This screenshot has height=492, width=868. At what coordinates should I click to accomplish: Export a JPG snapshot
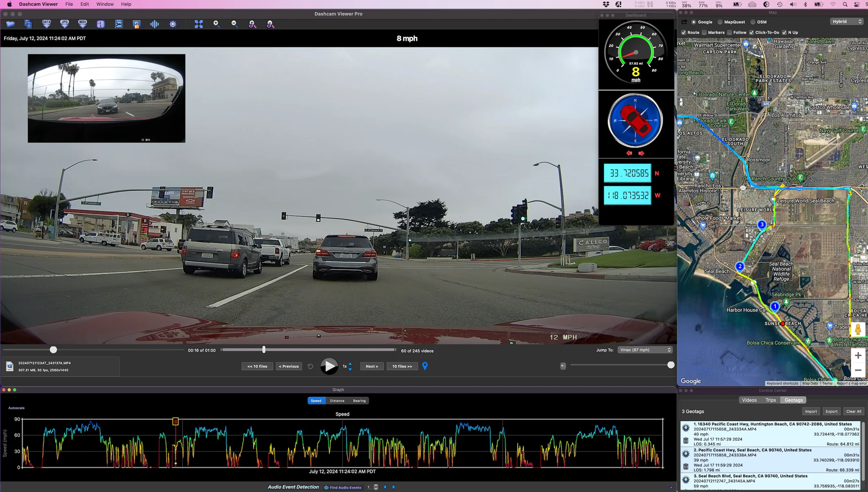click(x=64, y=24)
